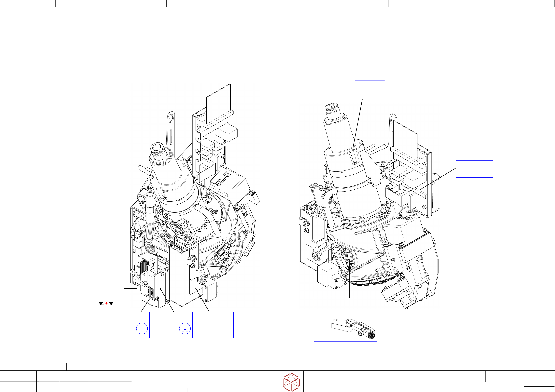Select the blank blue callout box at bottom
This screenshot has height=392, width=555.
(216, 325)
